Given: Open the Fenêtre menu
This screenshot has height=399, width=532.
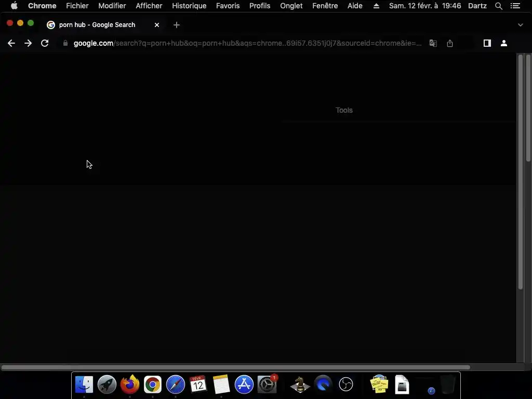Looking at the screenshot, I should pyautogui.click(x=325, y=6).
